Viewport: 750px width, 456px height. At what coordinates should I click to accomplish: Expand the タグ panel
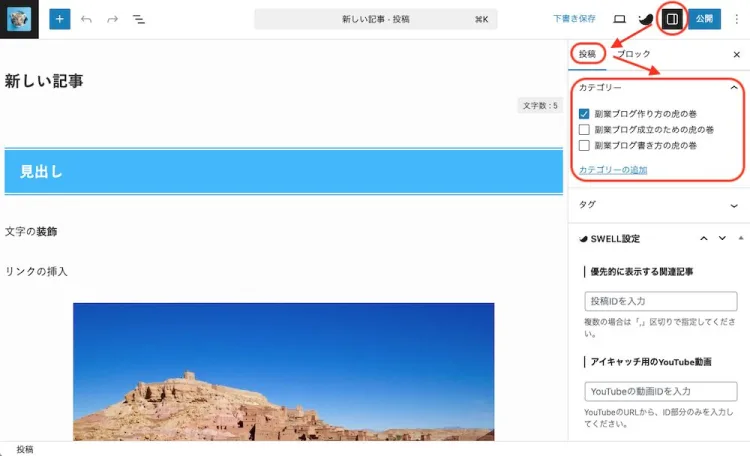(659, 205)
